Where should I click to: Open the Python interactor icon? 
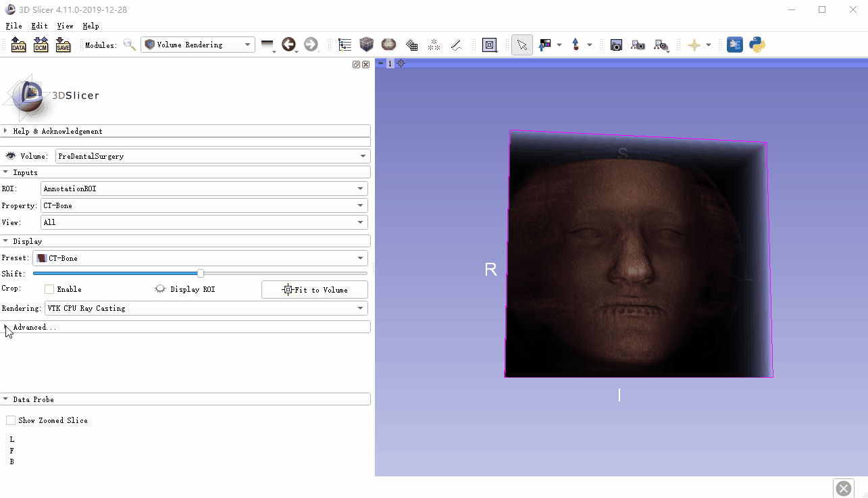coord(757,45)
